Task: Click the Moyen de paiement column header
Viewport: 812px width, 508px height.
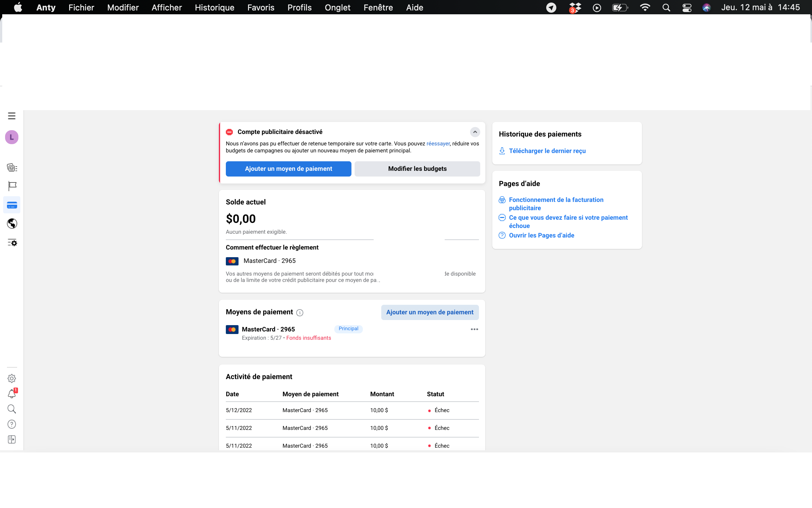Action: click(311, 394)
